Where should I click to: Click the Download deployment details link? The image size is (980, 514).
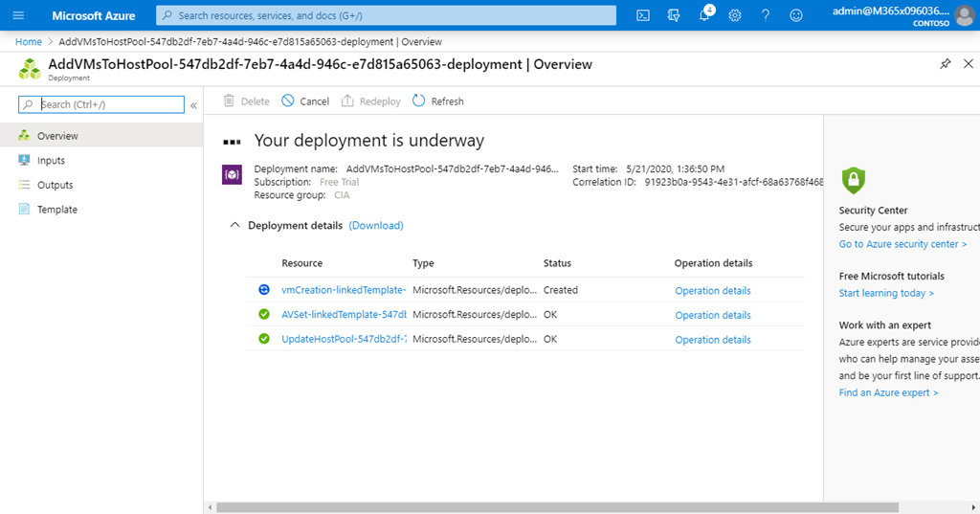[376, 226]
